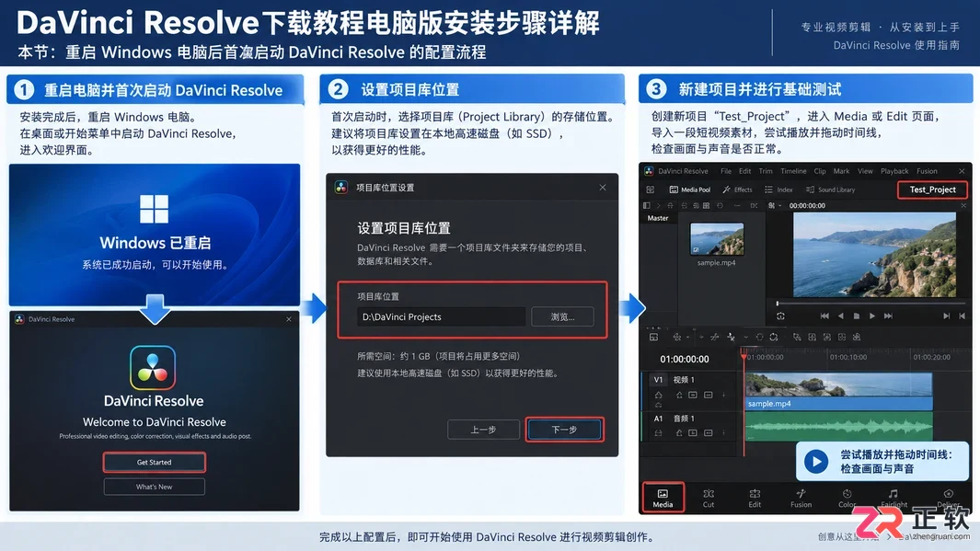
Task: Close the 项目库位置设置 dialog
Action: tap(603, 188)
